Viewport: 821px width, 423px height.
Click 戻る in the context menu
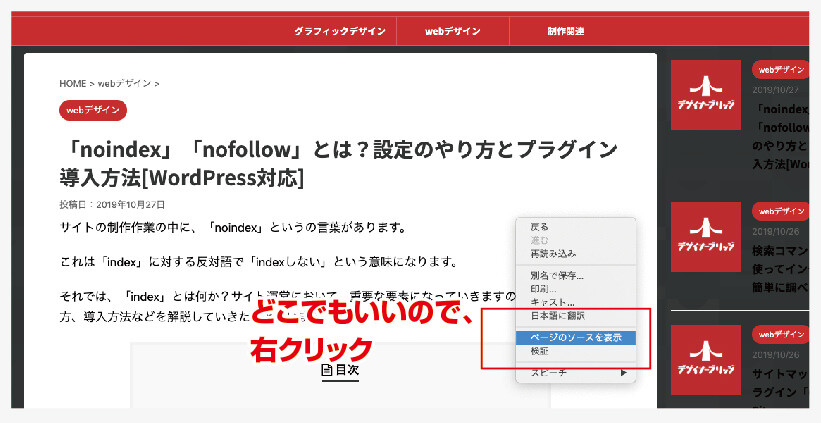coord(540,227)
